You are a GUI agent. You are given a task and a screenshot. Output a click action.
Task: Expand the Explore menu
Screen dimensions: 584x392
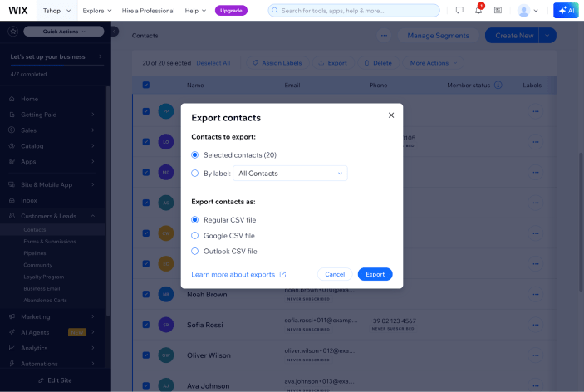(97, 11)
